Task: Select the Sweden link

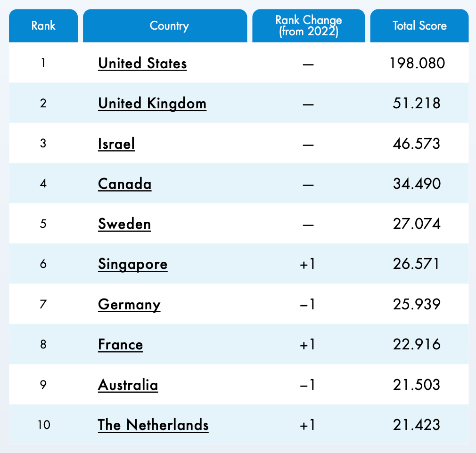Action: pyautogui.click(x=124, y=224)
